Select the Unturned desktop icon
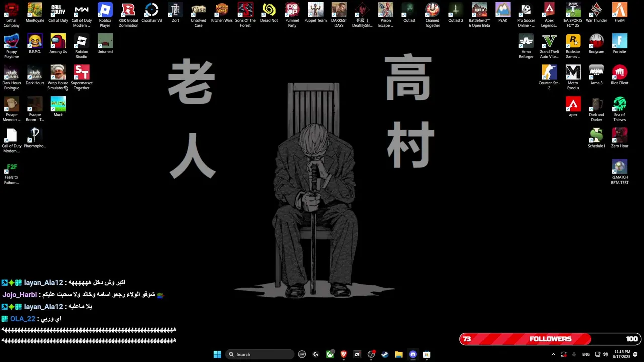 pos(105,44)
